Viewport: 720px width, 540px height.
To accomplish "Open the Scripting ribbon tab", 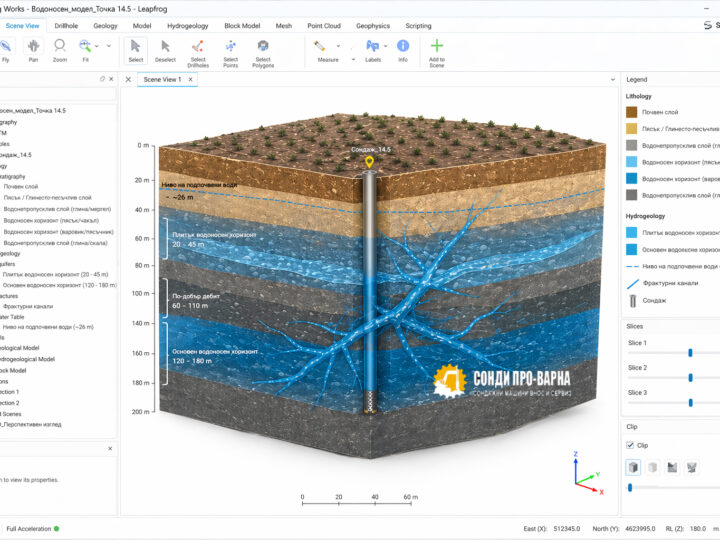I will tap(418, 26).
